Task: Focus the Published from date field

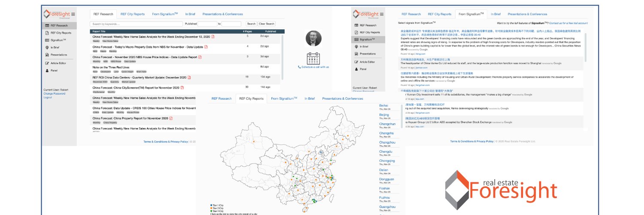Action: [207, 24]
